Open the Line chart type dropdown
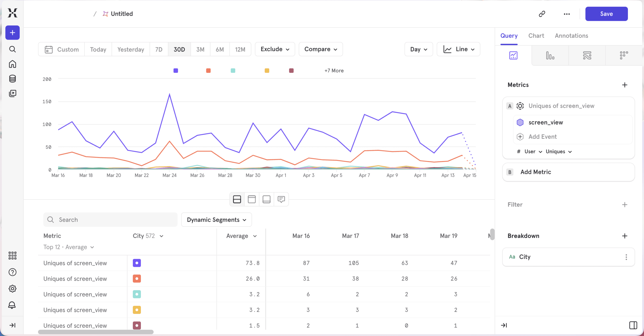The image size is (644, 336). [x=458, y=49]
